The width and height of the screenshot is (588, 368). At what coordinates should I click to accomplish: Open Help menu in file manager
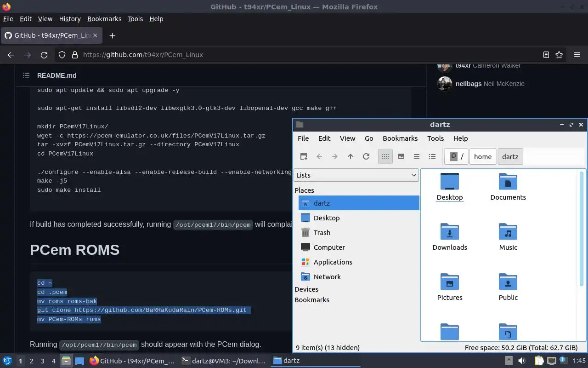coord(460,138)
